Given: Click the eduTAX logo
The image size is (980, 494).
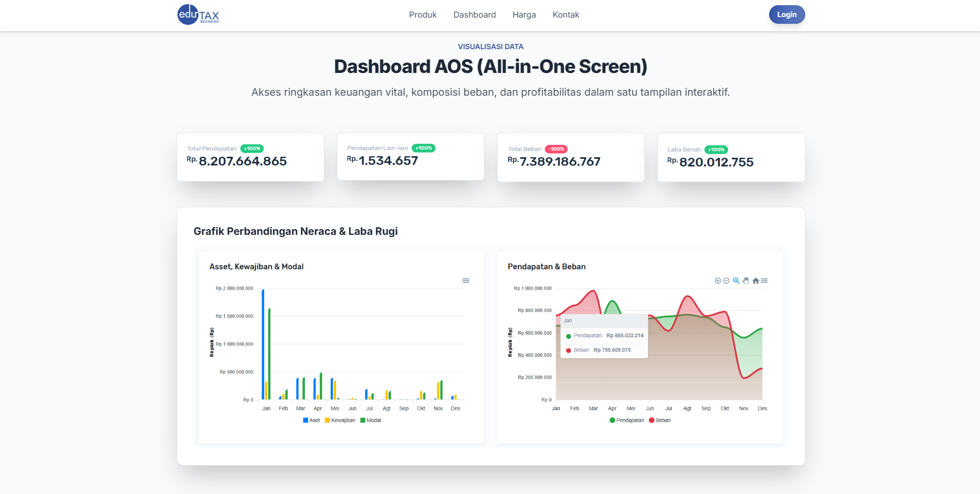Looking at the screenshot, I should pyautogui.click(x=198, y=14).
